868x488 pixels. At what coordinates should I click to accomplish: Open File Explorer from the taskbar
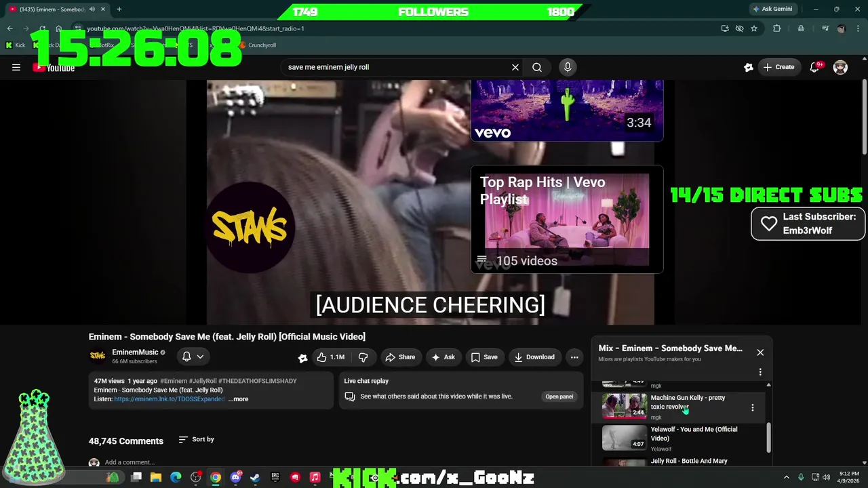point(156,477)
